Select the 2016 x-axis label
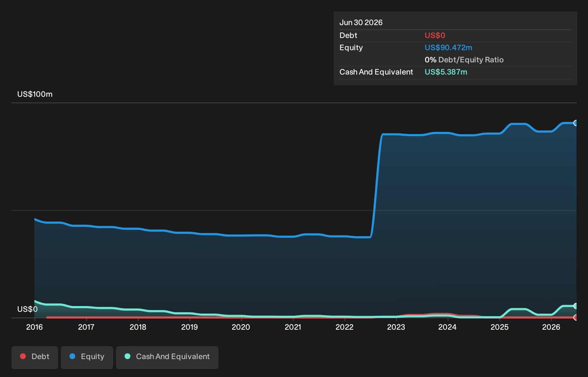The height and width of the screenshot is (377, 588). point(34,327)
